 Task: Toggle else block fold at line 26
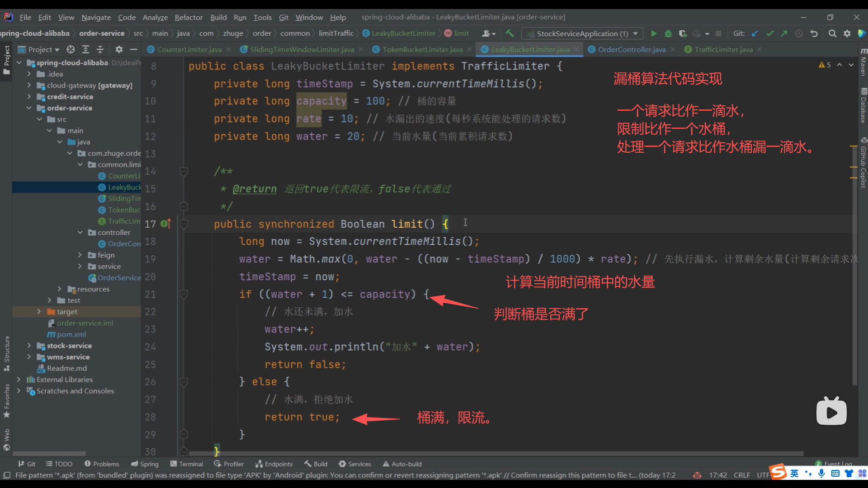click(x=184, y=382)
